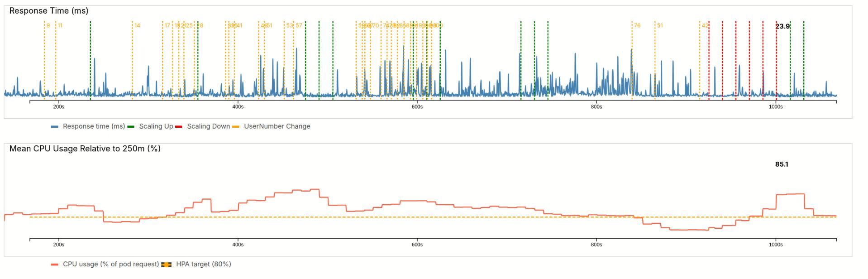This screenshot has width=868, height=279.
Task: Select the user number marker labeled 9
Action: point(48,26)
